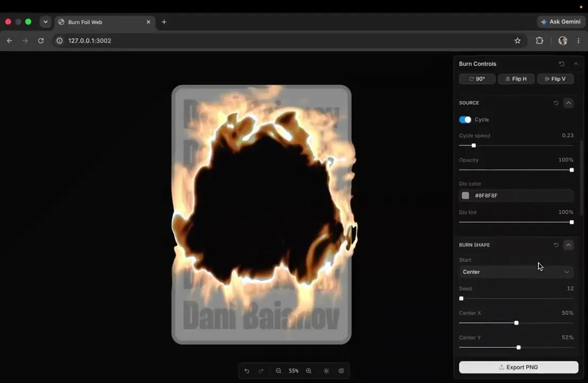Click the target recenter icon
588x383 pixels.
point(341,371)
